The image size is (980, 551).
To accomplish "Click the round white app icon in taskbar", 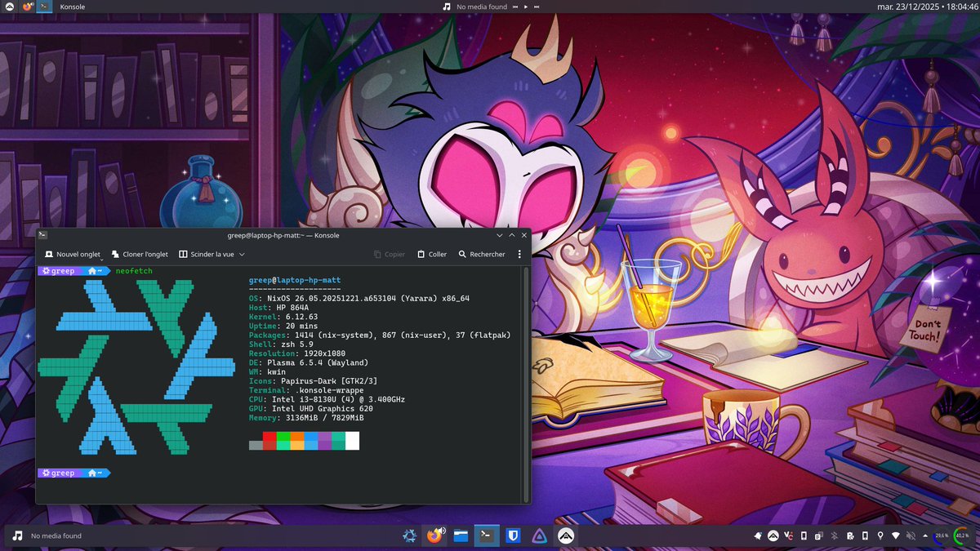I will coord(564,535).
